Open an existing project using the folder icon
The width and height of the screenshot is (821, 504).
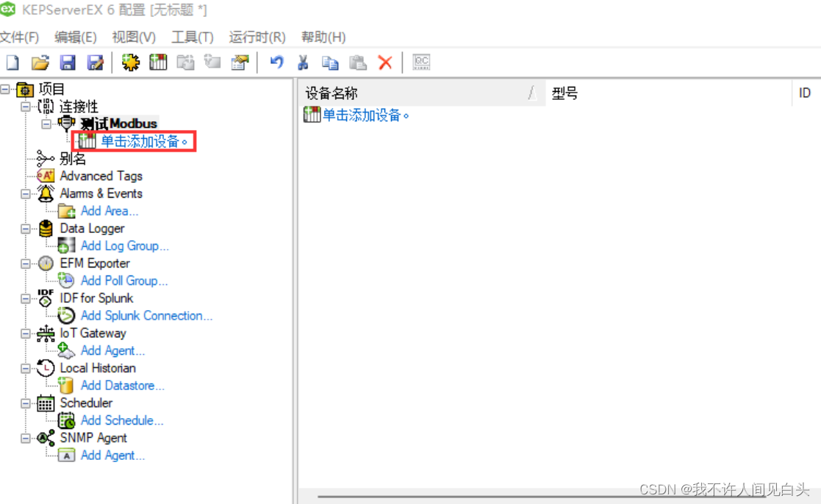coord(40,62)
